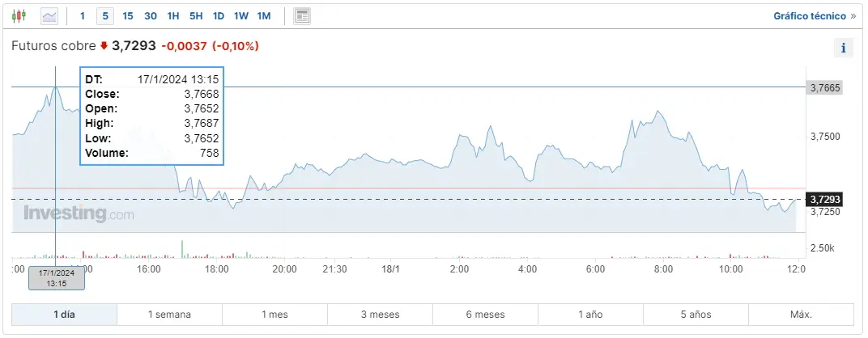868x338 pixels.
Task: Click the blue info icon
Action: pyautogui.click(x=843, y=48)
